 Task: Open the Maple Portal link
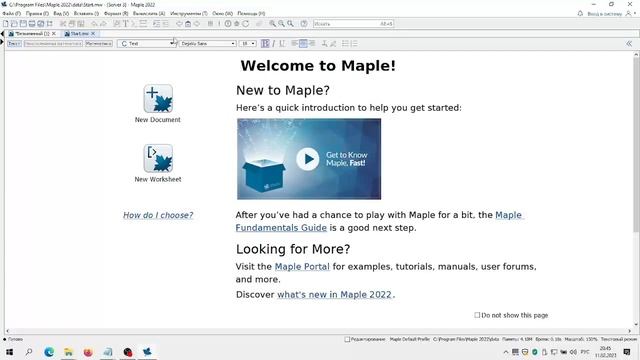(302, 267)
